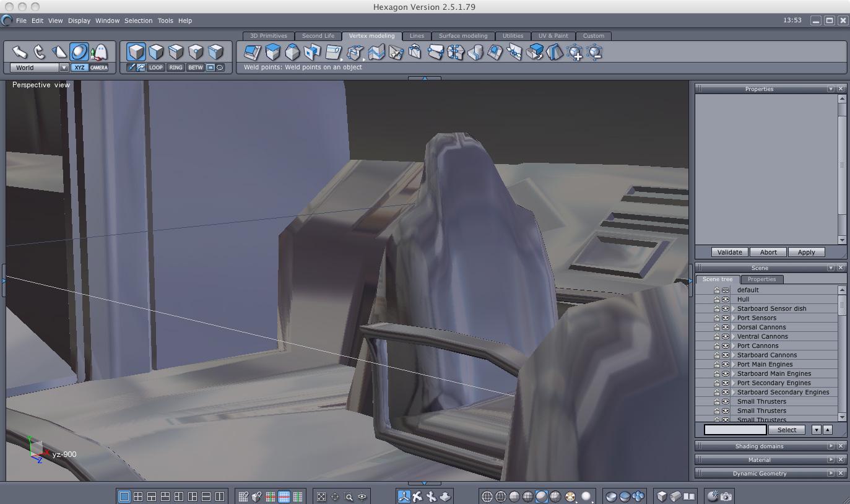Open the Properties tab in Scene panel
The height and width of the screenshot is (504, 850).
[761, 279]
